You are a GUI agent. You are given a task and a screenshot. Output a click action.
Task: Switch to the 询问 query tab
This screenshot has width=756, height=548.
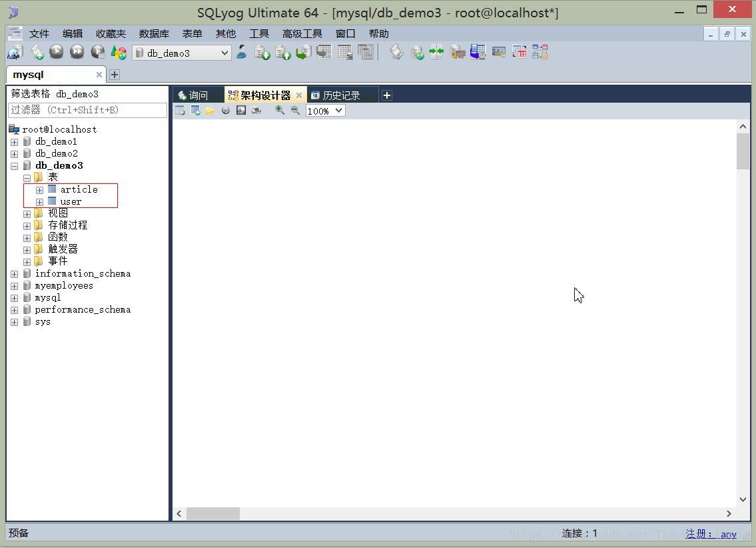tap(198, 95)
